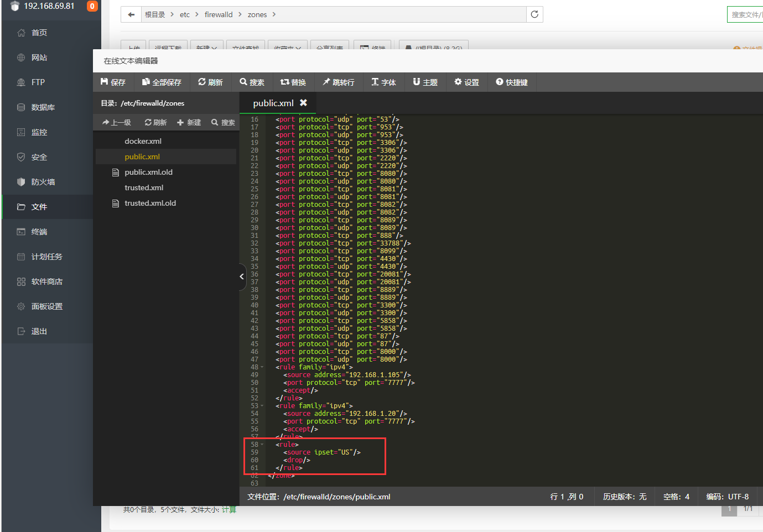The width and height of the screenshot is (763, 532).
Task: Refresh the directory file list
Action: click(x=155, y=123)
